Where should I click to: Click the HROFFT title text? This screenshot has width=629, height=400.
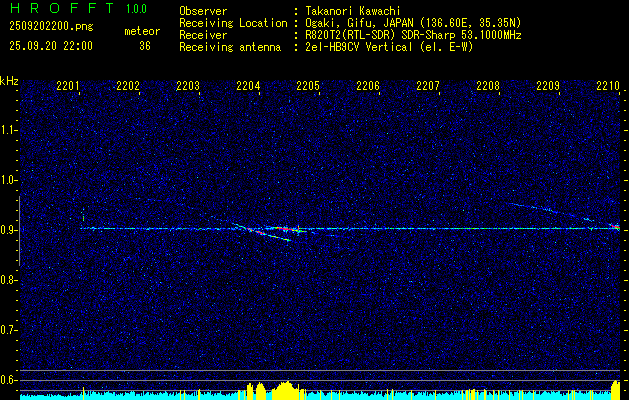62,8
